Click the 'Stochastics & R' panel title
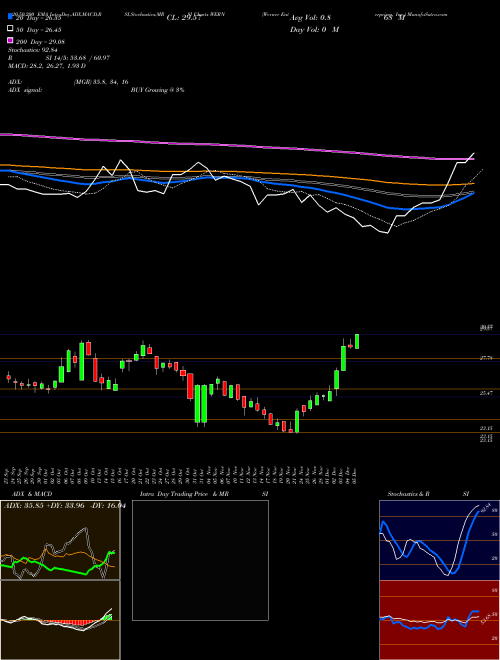Viewport: 500px width, 660px height. tap(408, 494)
